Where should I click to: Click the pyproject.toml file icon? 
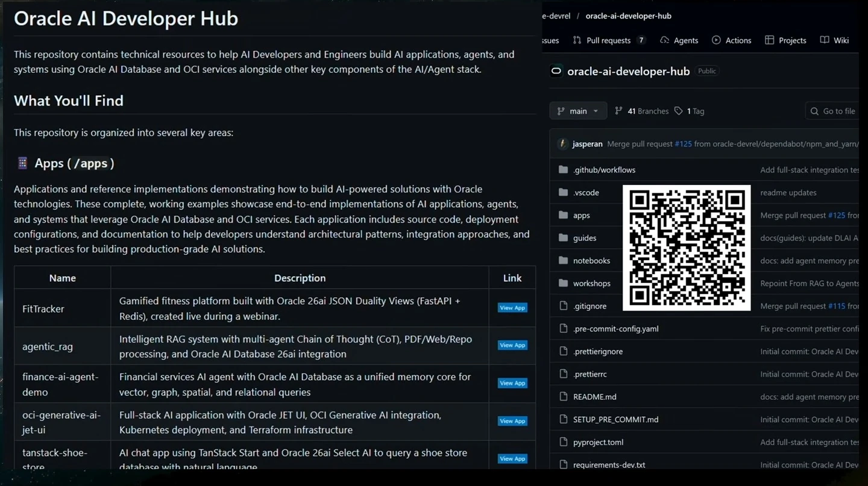[x=563, y=442]
